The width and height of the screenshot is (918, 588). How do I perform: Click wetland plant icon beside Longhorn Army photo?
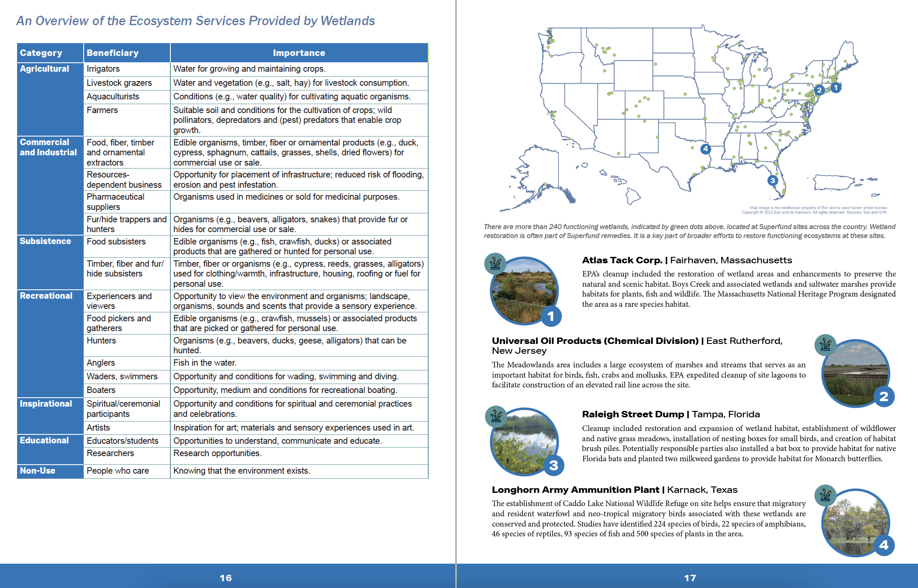(x=825, y=495)
